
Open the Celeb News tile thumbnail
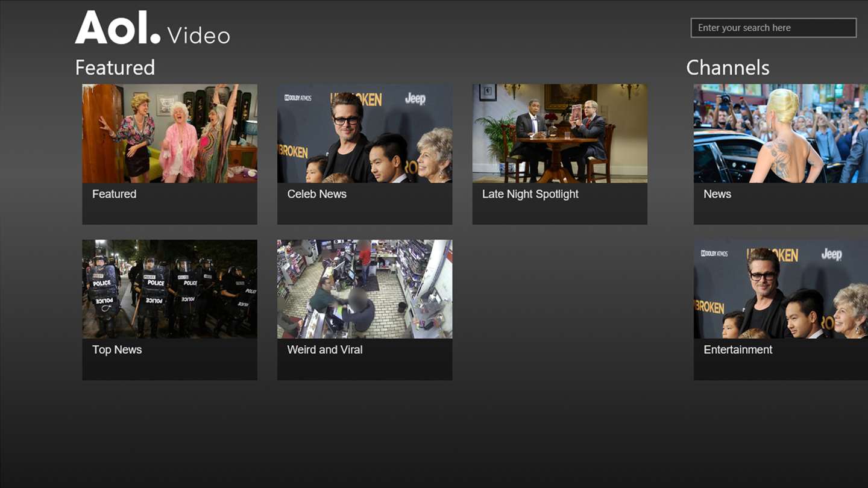click(x=365, y=133)
